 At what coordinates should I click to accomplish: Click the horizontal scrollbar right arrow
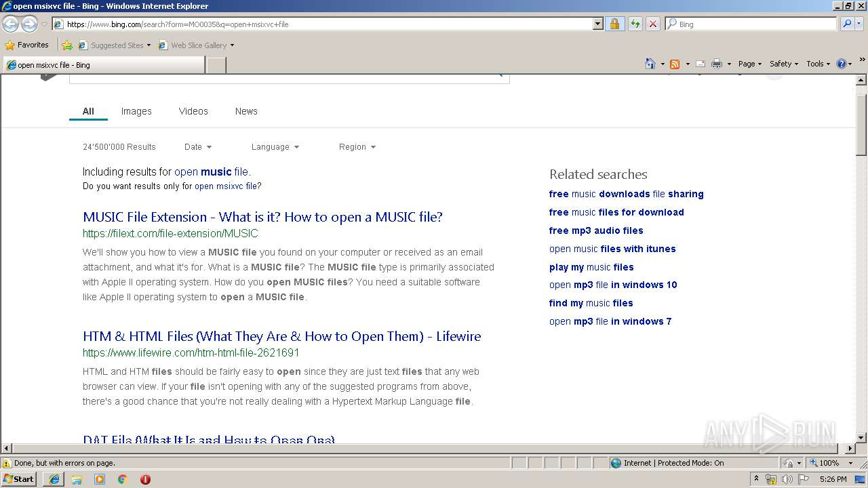pos(851,449)
